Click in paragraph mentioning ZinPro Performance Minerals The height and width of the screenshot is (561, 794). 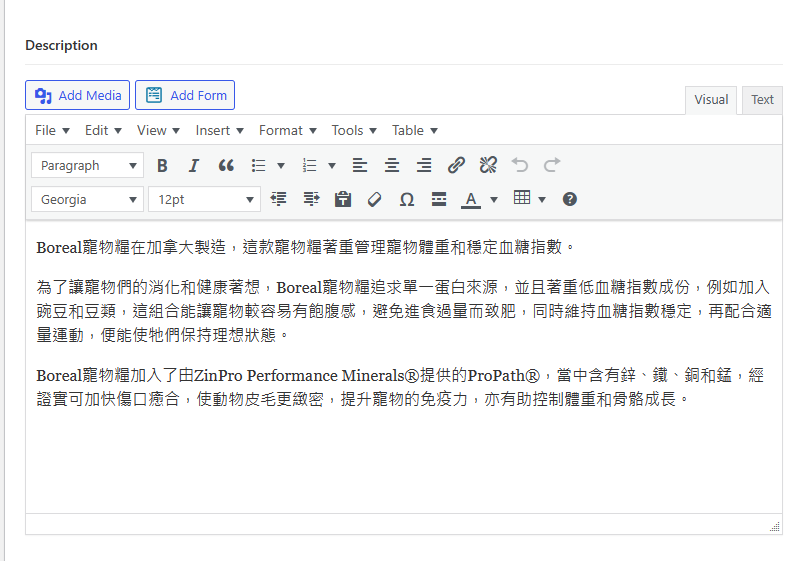click(x=400, y=387)
